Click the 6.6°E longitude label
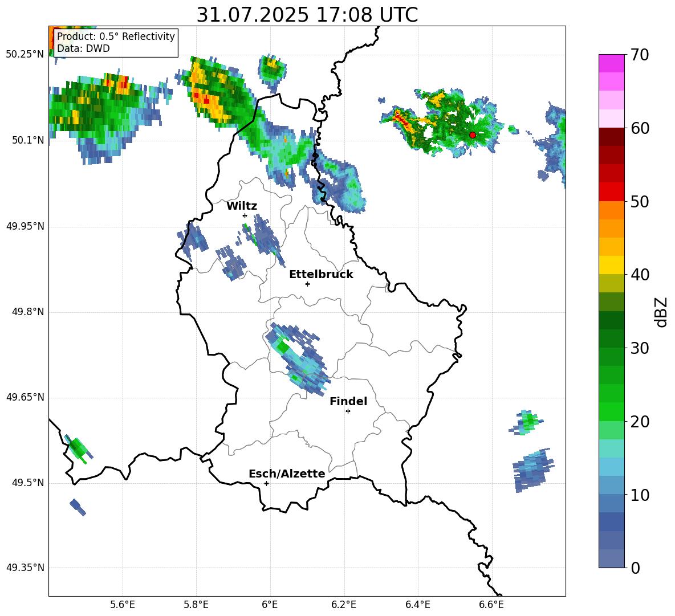Screen dimensions: 675x616 pyautogui.click(x=491, y=605)
